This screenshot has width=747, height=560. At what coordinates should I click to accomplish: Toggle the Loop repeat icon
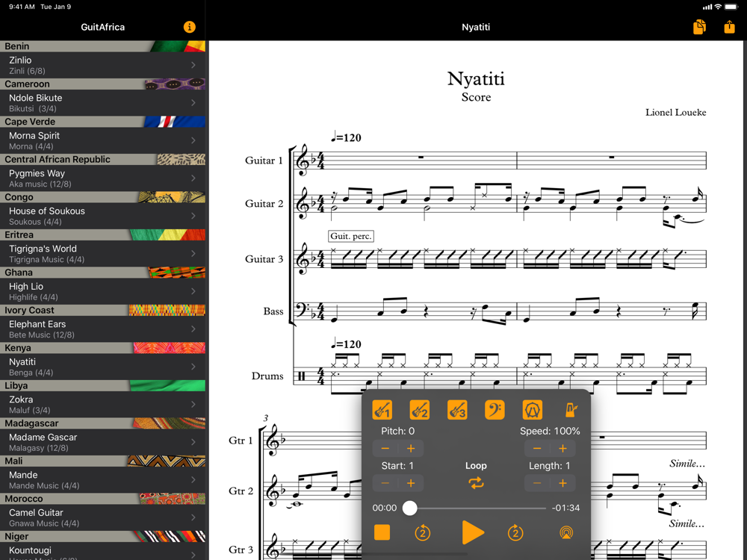[476, 483]
